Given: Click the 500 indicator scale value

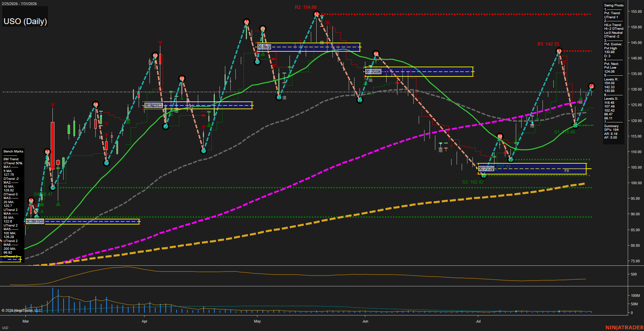Looking at the screenshot, I should (634, 275).
